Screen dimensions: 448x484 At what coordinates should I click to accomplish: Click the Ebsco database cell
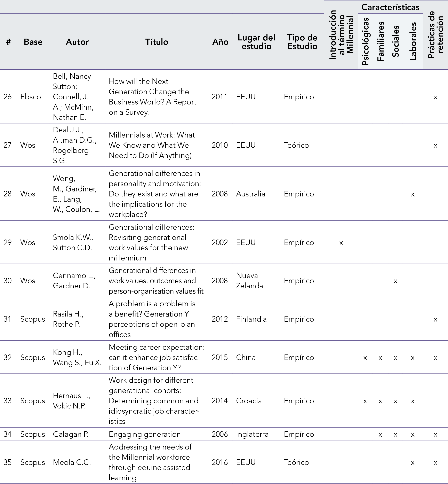coord(31,97)
